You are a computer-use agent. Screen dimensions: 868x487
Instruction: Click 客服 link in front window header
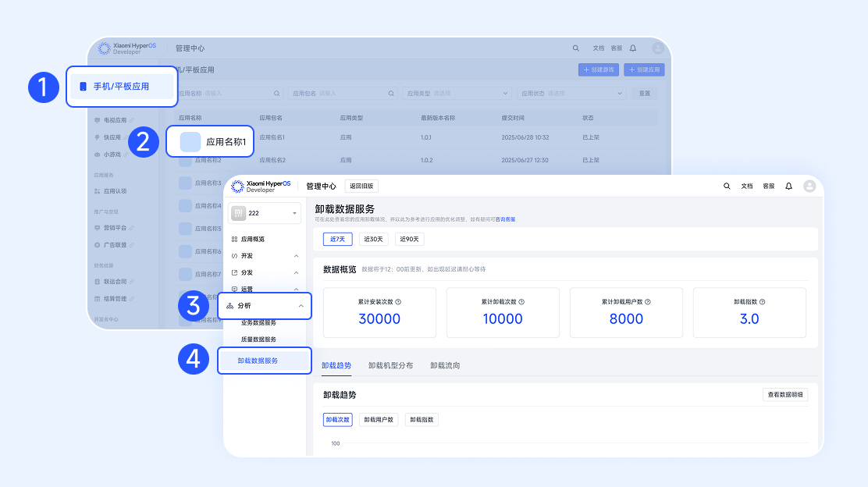tap(769, 187)
